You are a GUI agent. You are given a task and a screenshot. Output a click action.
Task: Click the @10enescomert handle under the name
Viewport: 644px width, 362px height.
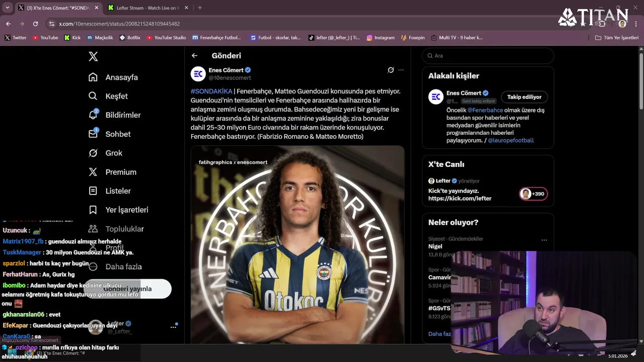click(x=229, y=78)
